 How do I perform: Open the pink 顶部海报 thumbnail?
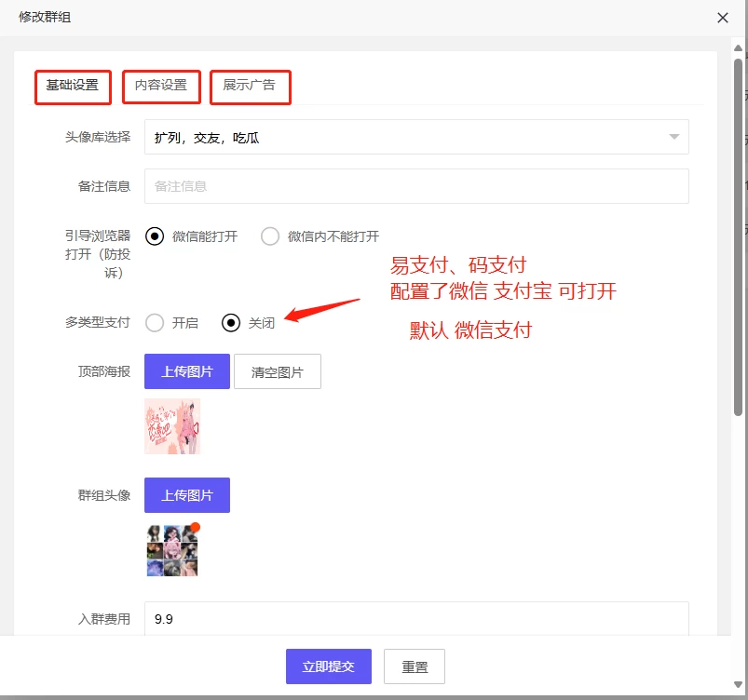point(172,426)
